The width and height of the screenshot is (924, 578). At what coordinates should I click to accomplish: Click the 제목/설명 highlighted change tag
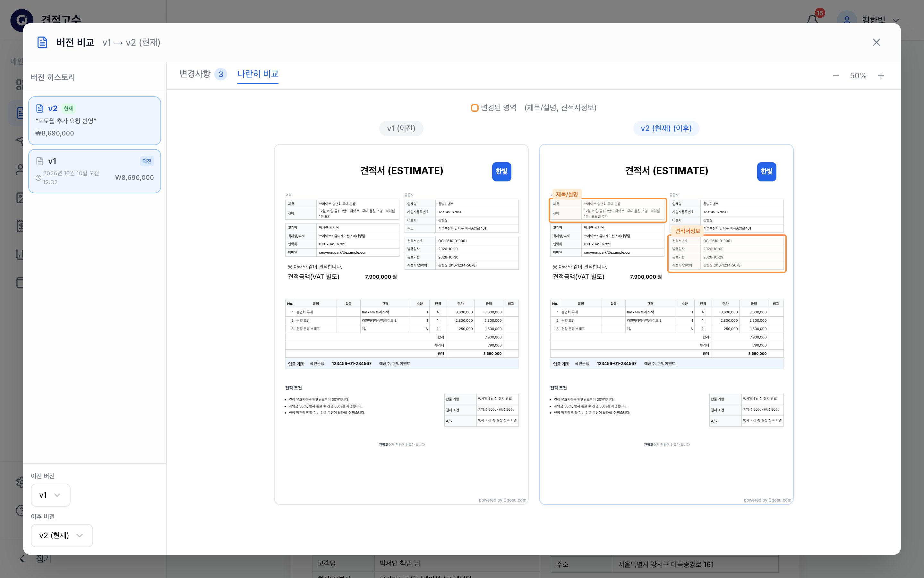pos(567,194)
